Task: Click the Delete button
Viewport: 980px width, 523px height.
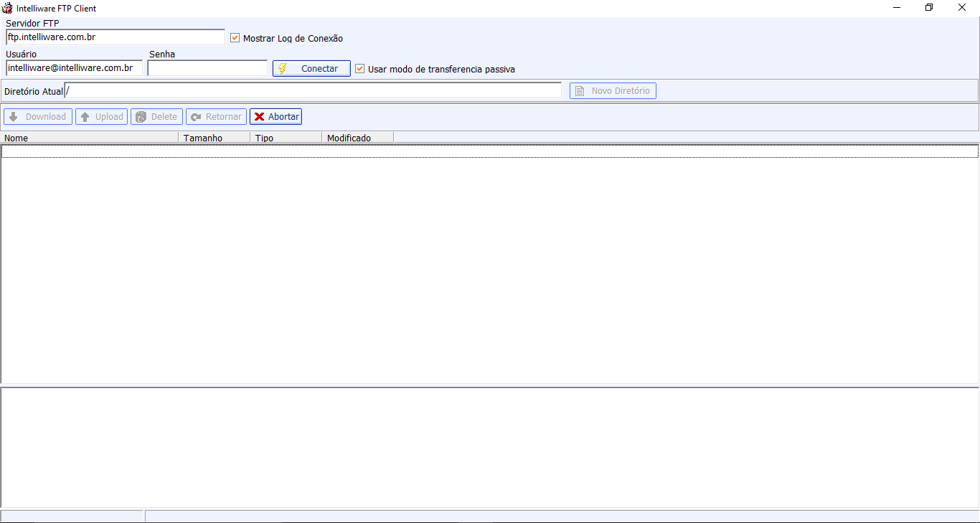Action: click(x=156, y=117)
